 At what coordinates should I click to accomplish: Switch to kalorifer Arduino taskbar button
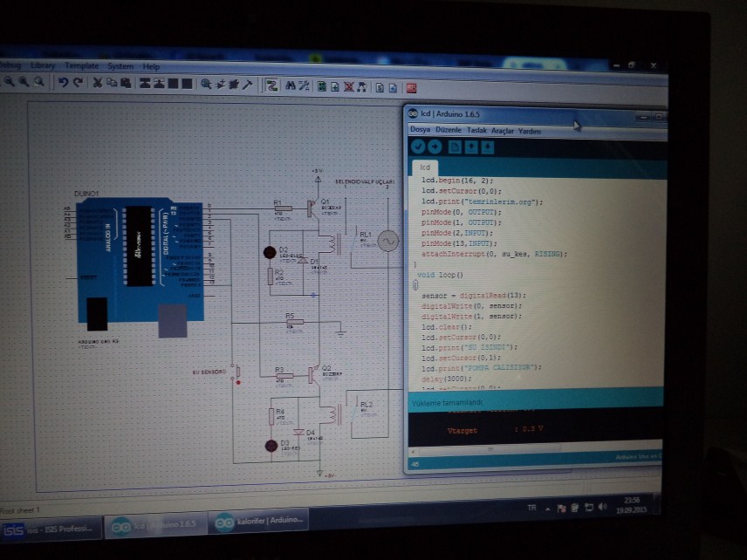258,522
